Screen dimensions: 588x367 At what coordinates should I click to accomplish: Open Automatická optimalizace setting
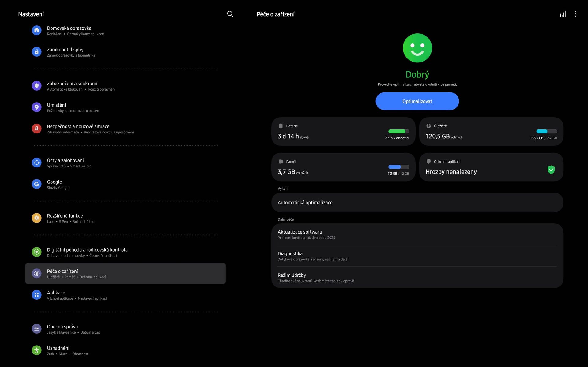417,202
